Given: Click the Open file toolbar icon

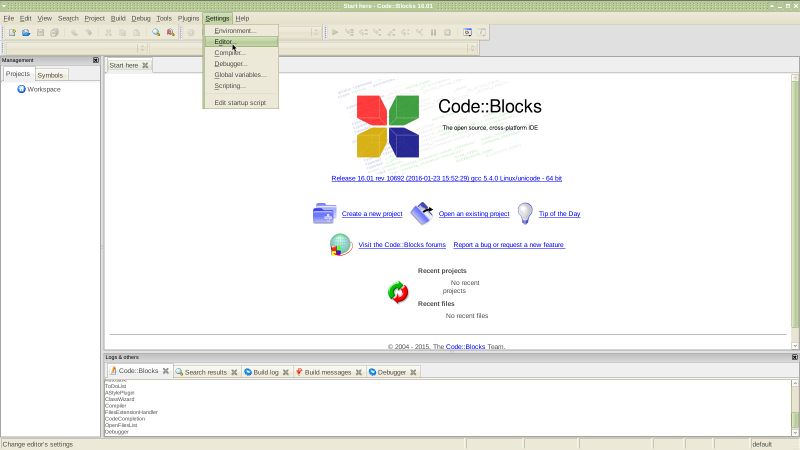Looking at the screenshot, I should [x=26, y=32].
